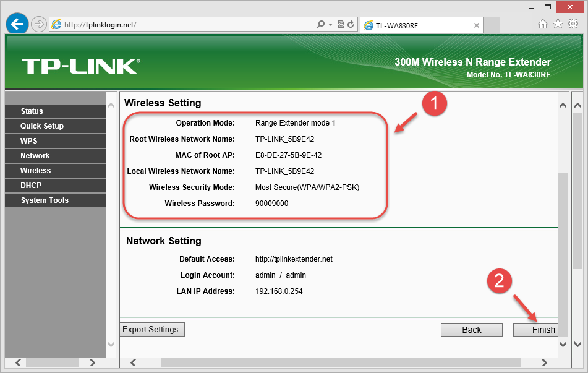588x373 pixels.
Task: Click the outer window vertical scrollbar thumb
Action: tap(578, 191)
